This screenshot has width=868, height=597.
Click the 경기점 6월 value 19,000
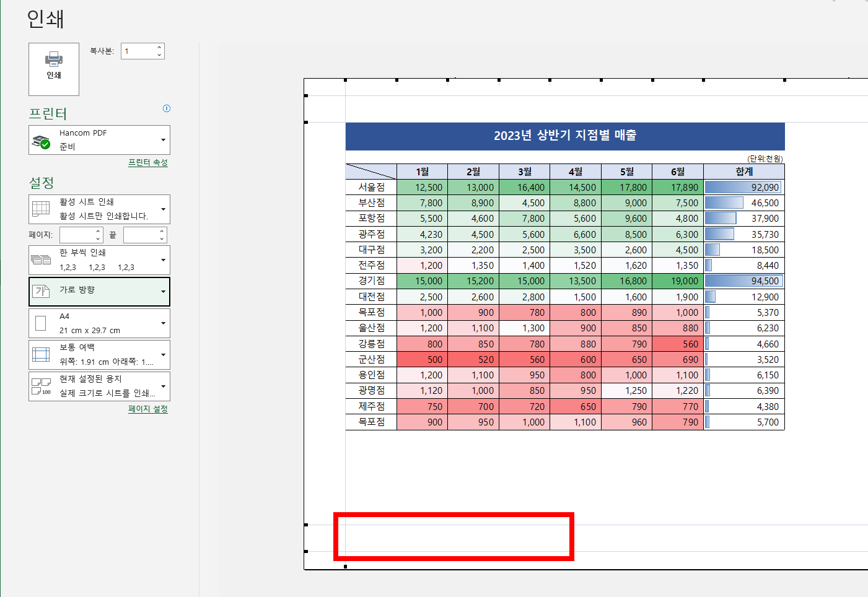tap(678, 281)
